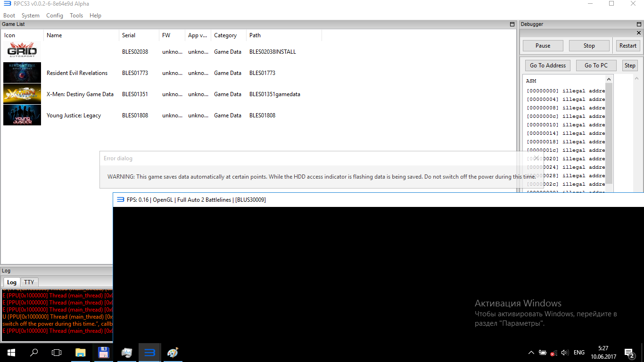Select X-Men: Destiny Game Data entry
Image resolution: width=644 pixels, height=362 pixels.
(80, 94)
